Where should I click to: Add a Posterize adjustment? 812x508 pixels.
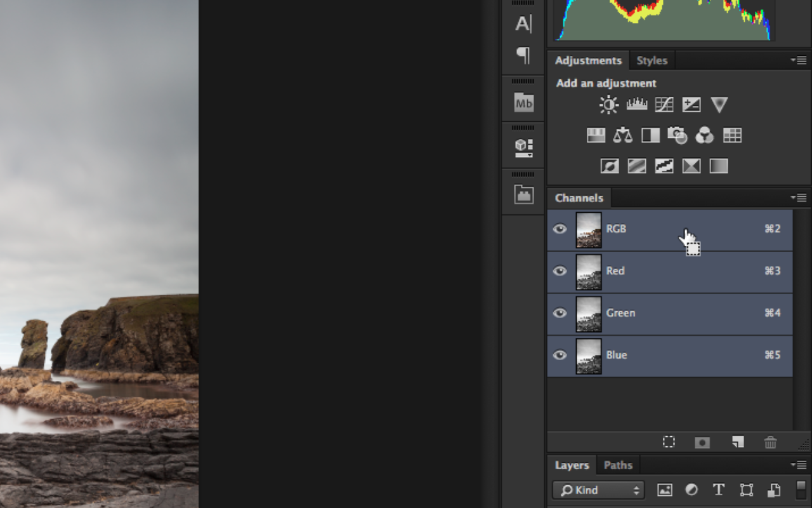[637, 166]
